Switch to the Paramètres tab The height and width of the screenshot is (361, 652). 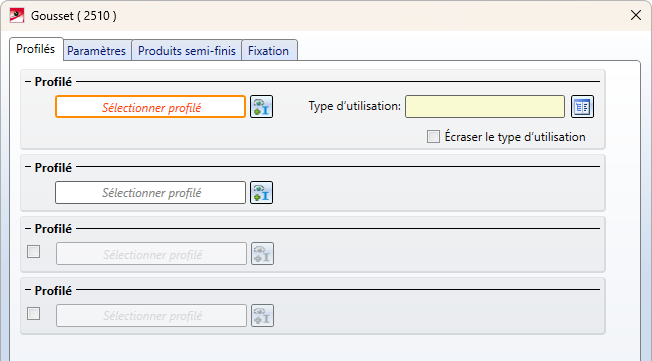96,51
